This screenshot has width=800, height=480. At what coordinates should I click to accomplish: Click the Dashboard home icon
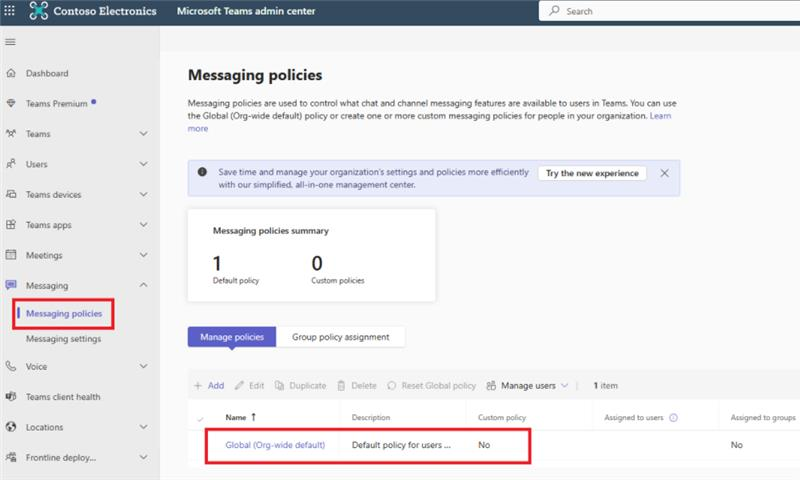11,73
